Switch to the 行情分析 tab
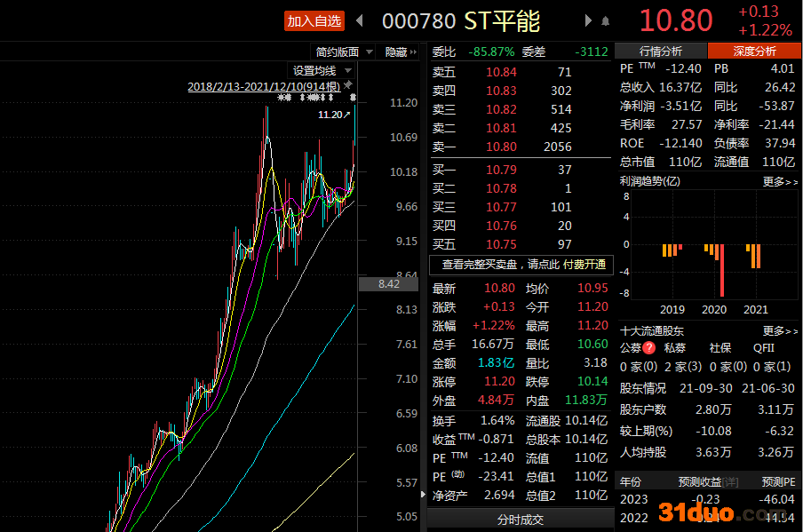The width and height of the screenshot is (803, 532). point(661,52)
